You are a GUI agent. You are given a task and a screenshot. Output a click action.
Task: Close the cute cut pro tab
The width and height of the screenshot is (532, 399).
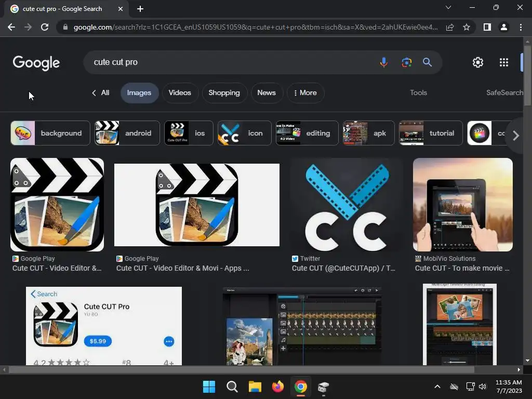121,9
